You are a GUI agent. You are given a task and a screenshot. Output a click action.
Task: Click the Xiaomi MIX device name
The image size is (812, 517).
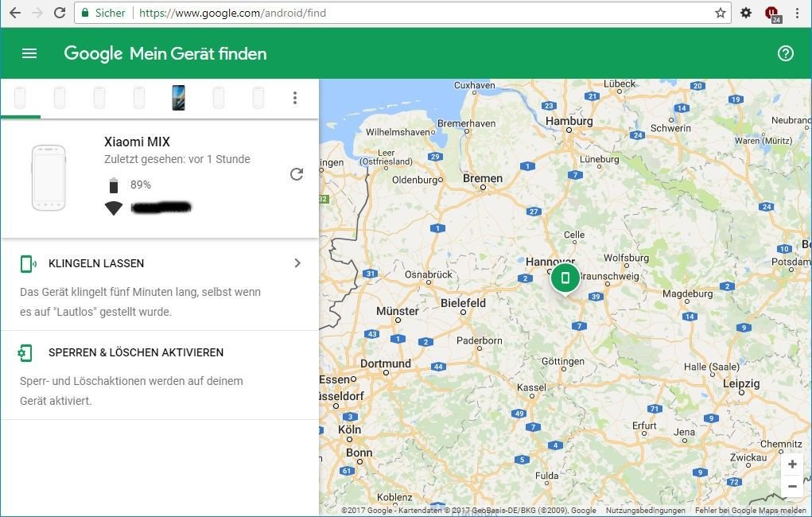pos(137,142)
